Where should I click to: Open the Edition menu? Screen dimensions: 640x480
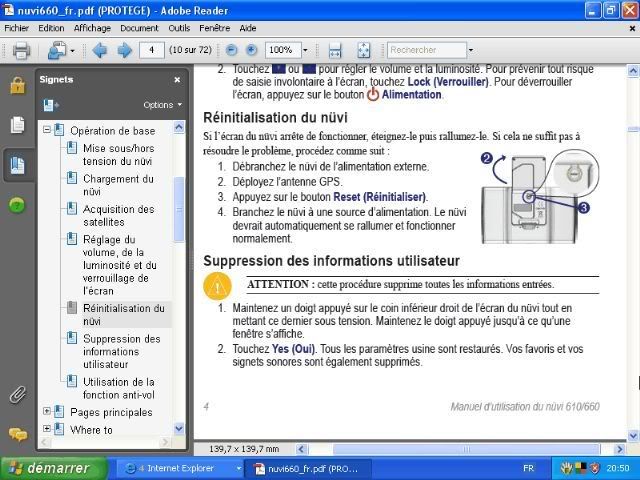point(51,28)
